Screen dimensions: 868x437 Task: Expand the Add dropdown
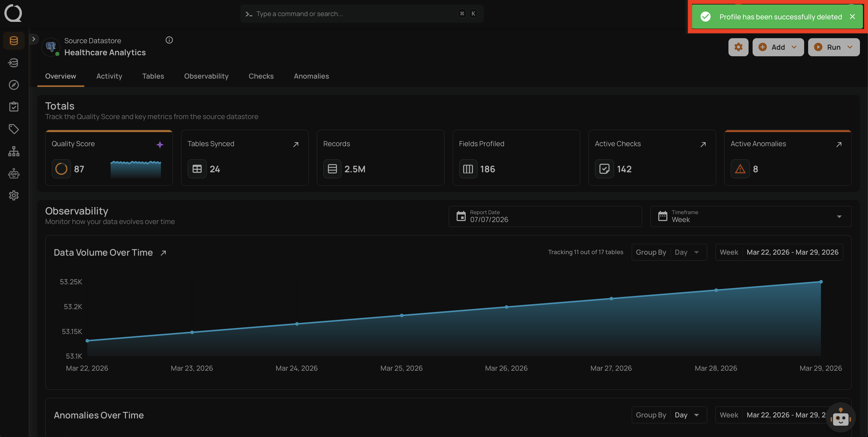coord(778,47)
